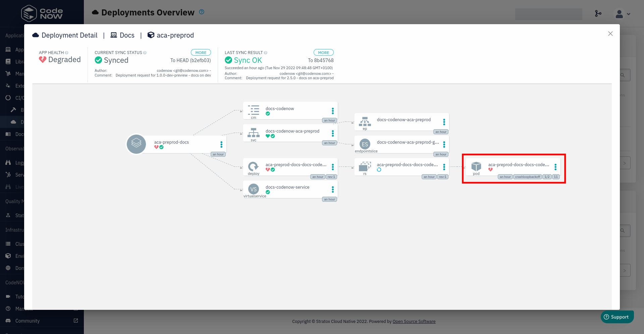Click the degraded heart icon on pod node
644x334 pixels.
(490, 170)
